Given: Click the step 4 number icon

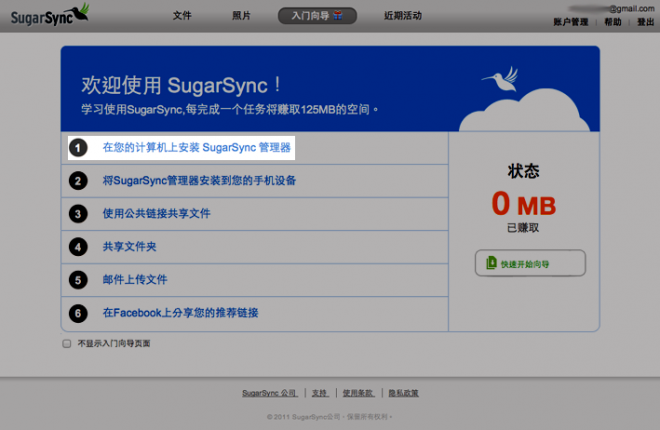Looking at the screenshot, I should click(78, 246).
